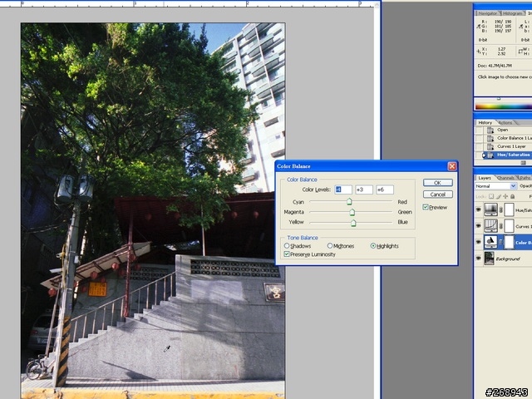The width and height of the screenshot is (532, 399).
Task: Toggle lock all padlock icon
Action: 513,196
